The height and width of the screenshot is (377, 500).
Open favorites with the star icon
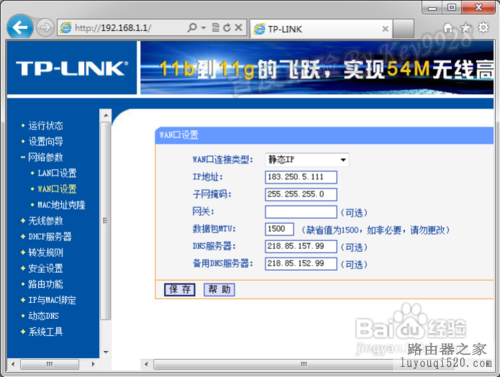point(466,28)
